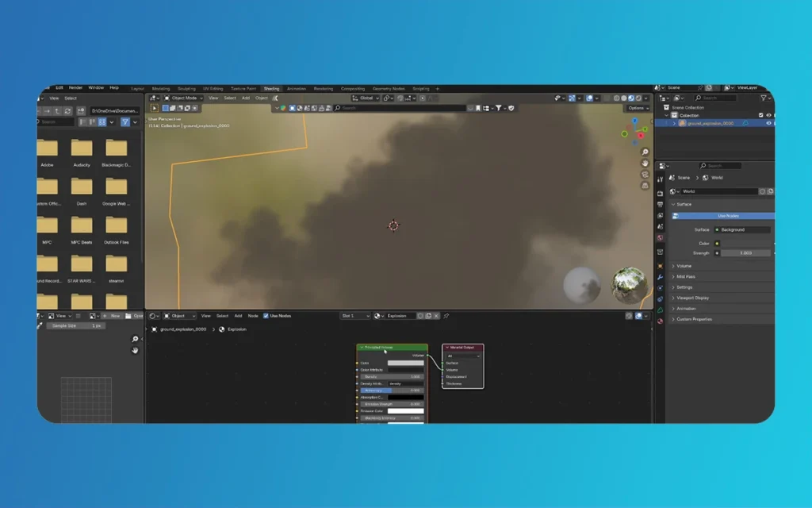Screen dimensions: 812x508
Task: Expand the Viewport Display panel
Action: (x=692, y=298)
